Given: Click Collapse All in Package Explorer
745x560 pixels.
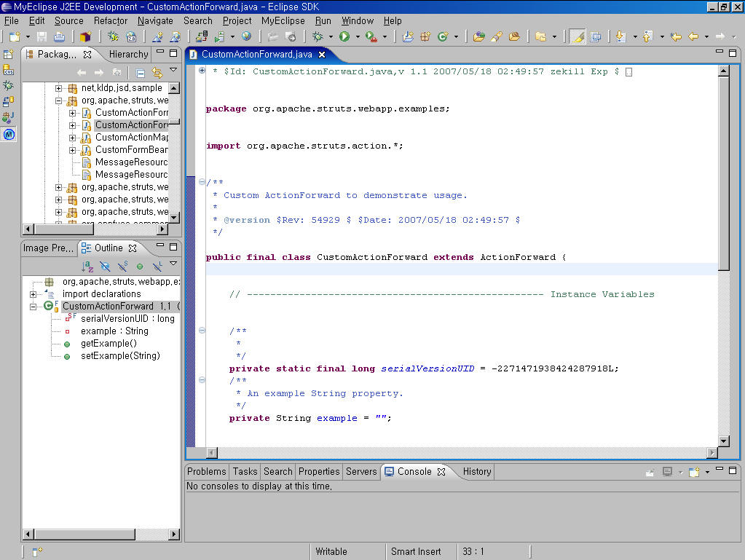Looking at the screenshot, I should click(140, 73).
